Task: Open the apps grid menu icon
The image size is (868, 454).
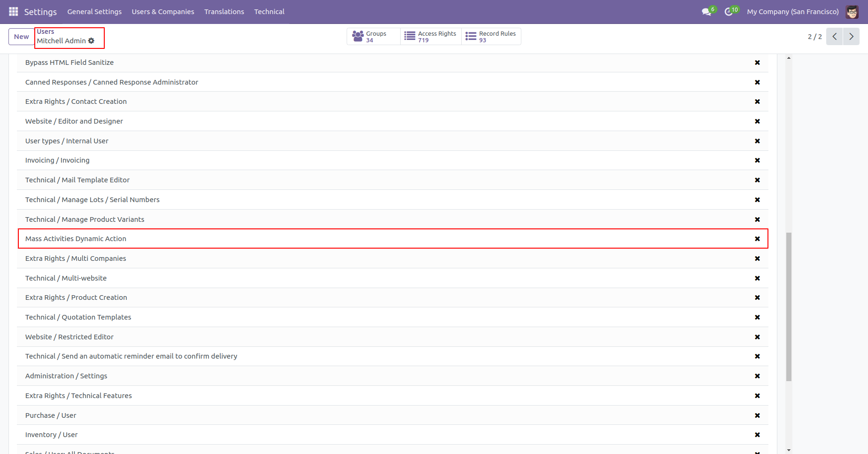Action: pyautogui.click(x=13, y=11)
